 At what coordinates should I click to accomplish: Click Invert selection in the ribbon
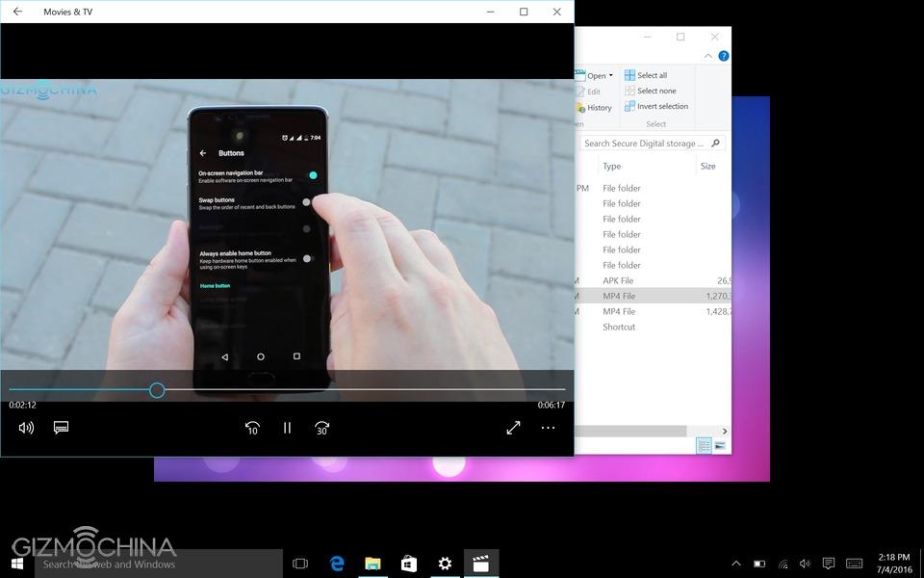click(x=661, y=107)
